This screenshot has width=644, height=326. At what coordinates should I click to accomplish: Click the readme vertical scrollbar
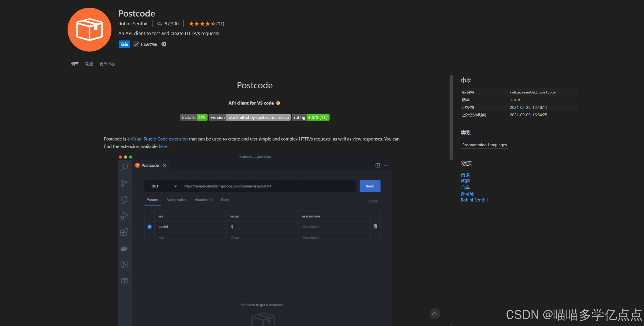point(451,117)
